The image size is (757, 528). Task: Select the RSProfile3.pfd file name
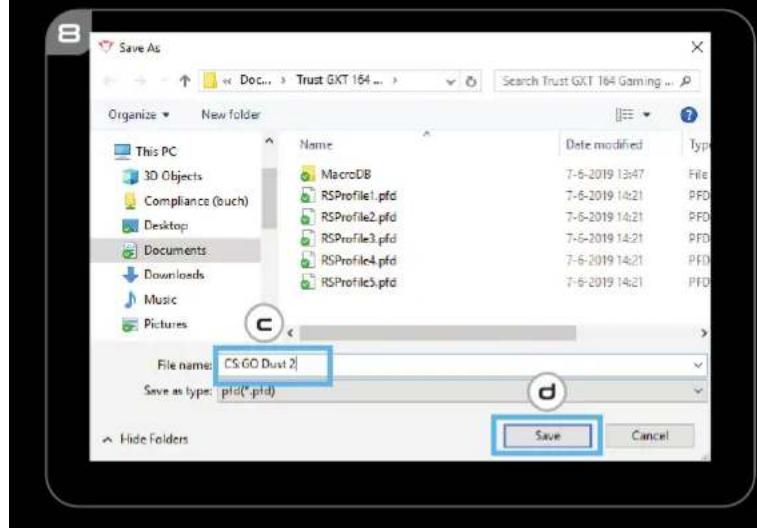pos(359,238)
